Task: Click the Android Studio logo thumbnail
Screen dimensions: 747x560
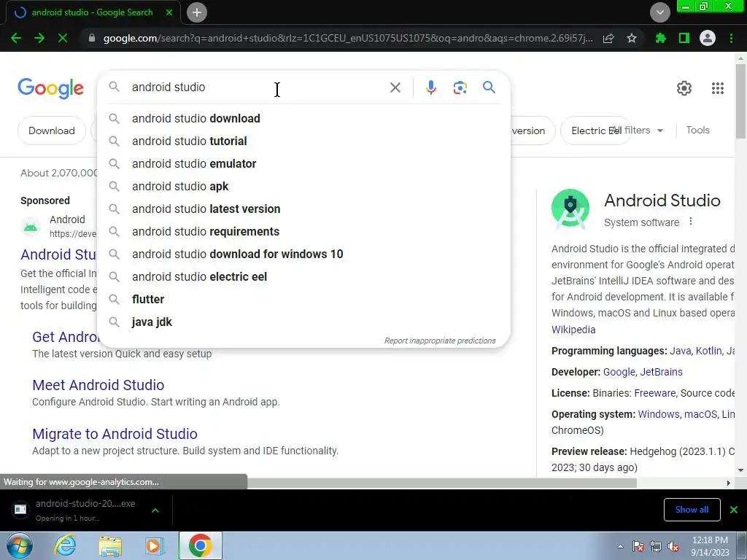Action: pos(570,209)
